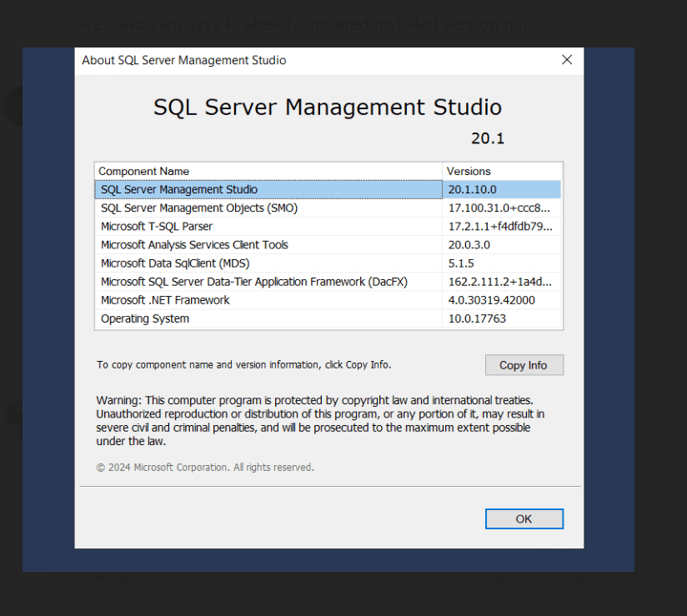This screenshot has width=687, height=616.
Task: Click .NET Framework version 4.0.30319.42000
Action: click(491, 300)
